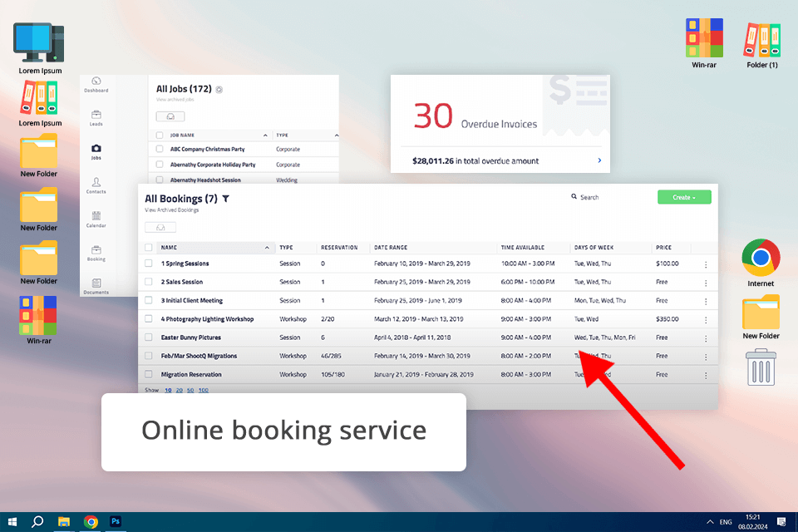The image size is (798, 532).
Task: Open the Recycle Bin desktop icon
Action: pos(761,367)
